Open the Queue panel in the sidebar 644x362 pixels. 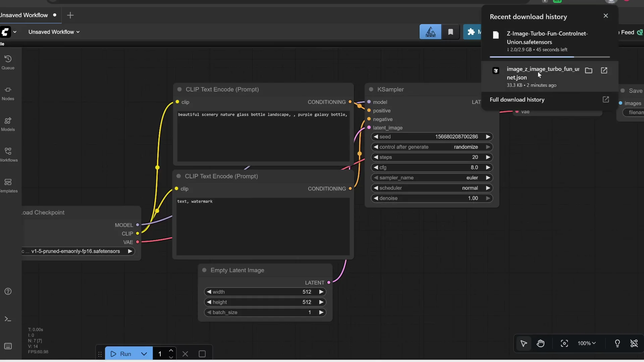[x=8, y=62]
